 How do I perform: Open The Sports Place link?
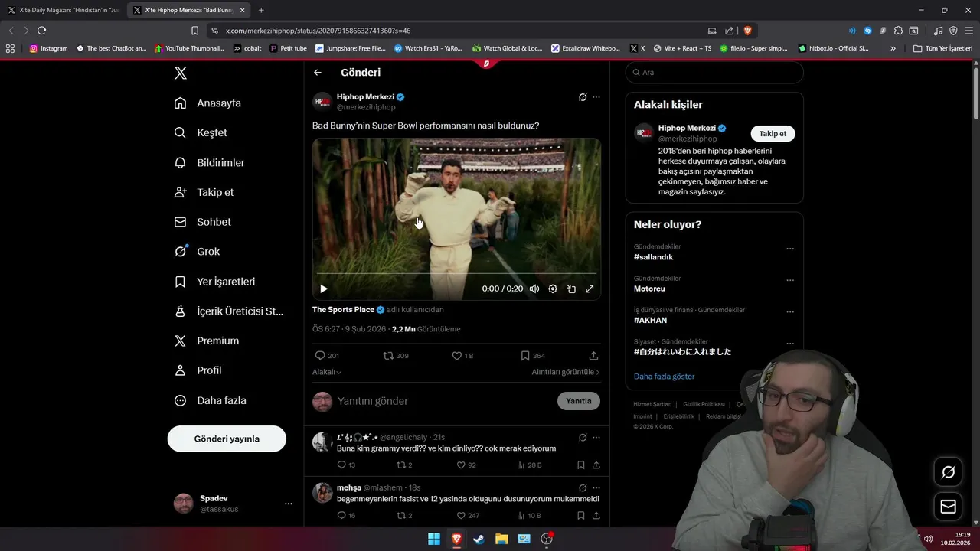pyautogui.click(x=343, y=310)
